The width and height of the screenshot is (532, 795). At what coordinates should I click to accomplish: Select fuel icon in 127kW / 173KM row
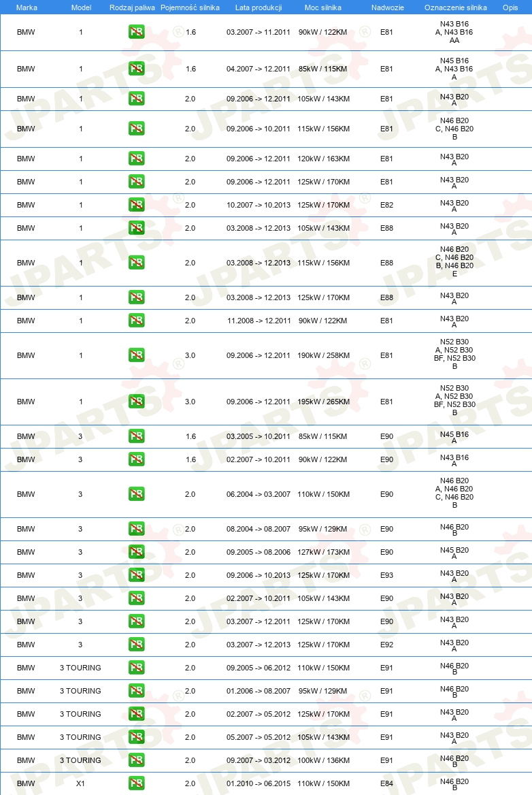[136, 551]
